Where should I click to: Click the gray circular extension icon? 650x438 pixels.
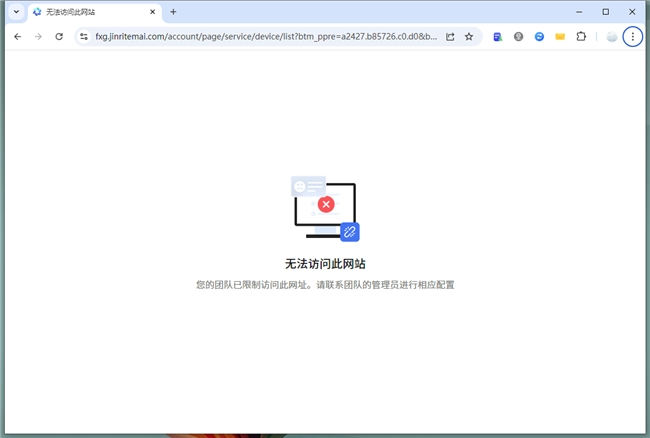click(x=518, y=36)
